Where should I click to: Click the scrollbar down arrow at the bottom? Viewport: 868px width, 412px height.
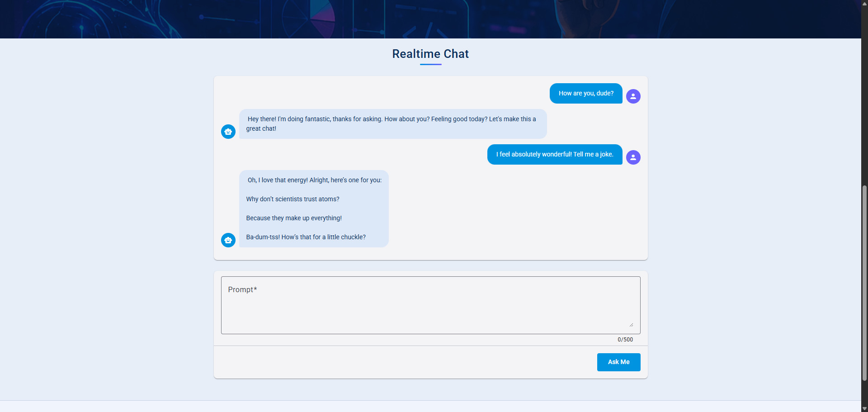[x=864, y=409]
